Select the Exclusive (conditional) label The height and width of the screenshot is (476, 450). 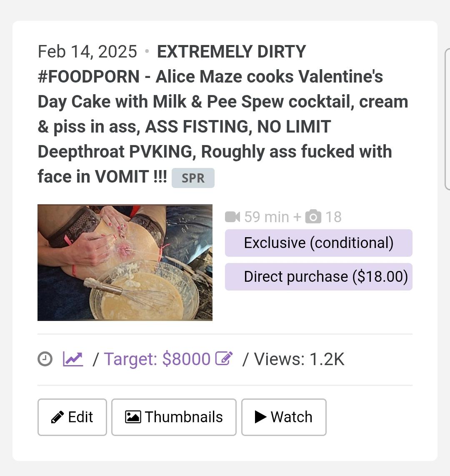(x=318, y=243)
